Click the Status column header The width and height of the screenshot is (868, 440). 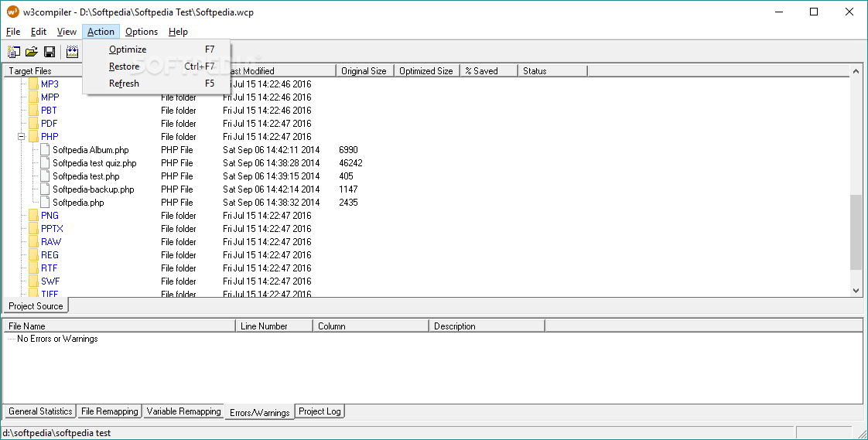coord(552,71)
